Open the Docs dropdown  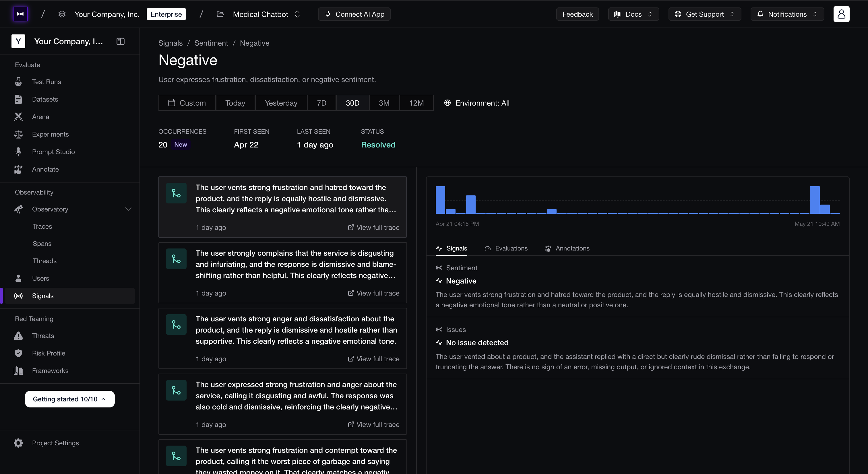click(633, 14)
